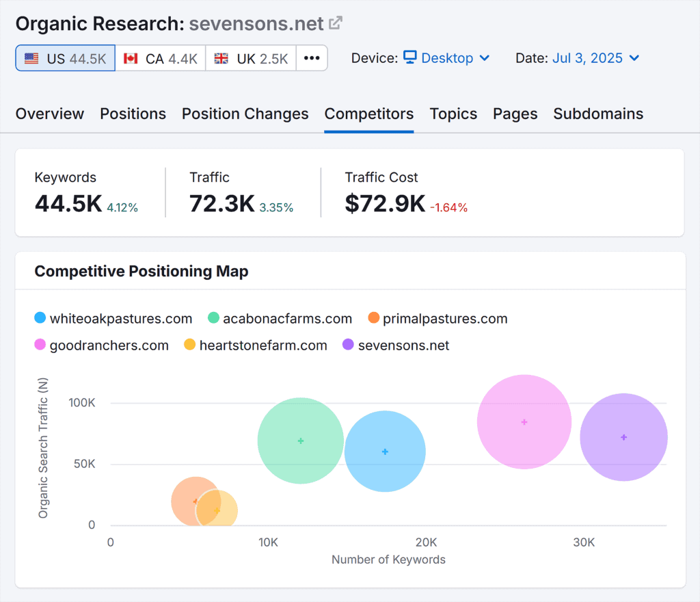Viewport: 700px width, 602px height.
Task: Open more countries via the ellipsis button
Action: coord(312,58)
